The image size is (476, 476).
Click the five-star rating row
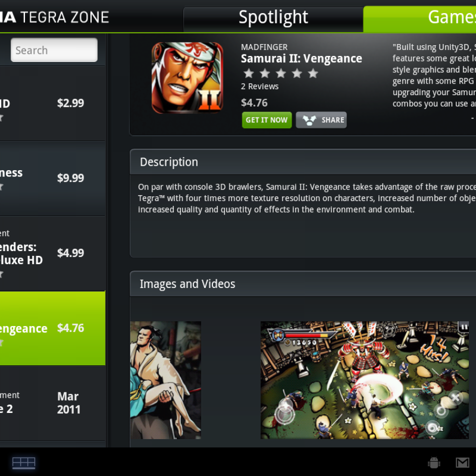coord(281,73)
